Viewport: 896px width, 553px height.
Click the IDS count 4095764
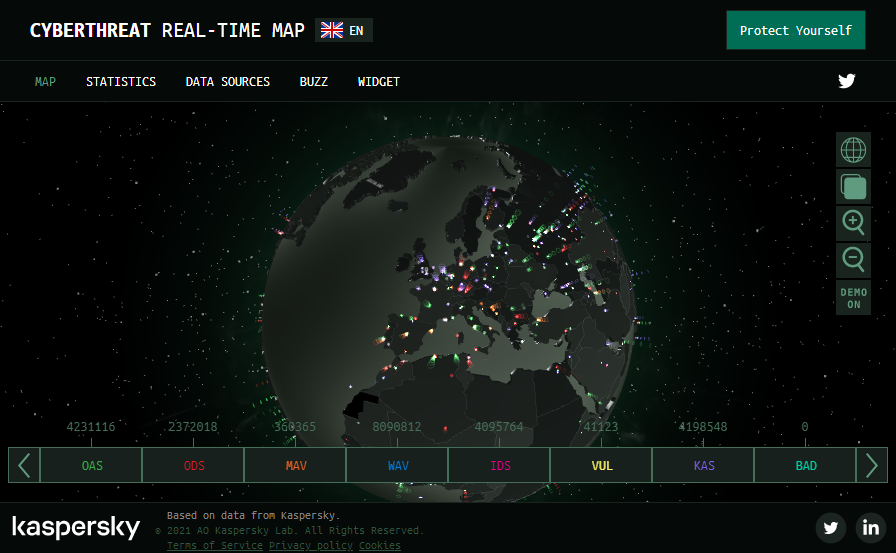[x=499, y=427]
